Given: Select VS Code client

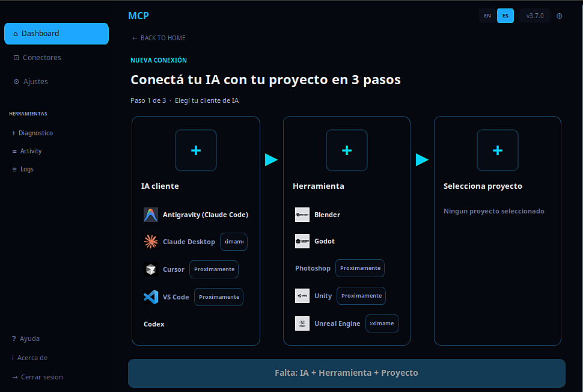Looking at the screenshot, I should 176,297.
